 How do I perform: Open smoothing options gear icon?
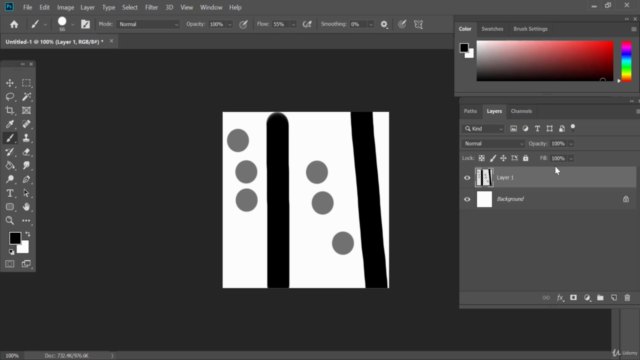[384, 24]
